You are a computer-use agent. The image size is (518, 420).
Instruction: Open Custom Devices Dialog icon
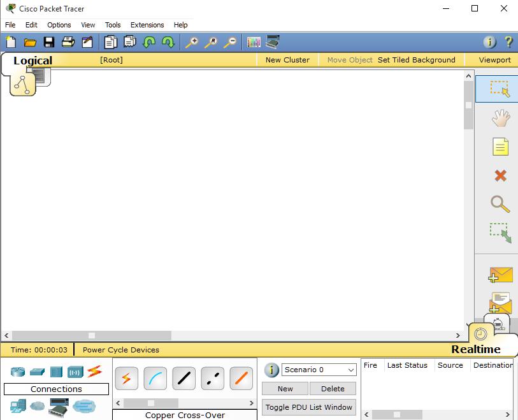(273, 42)
